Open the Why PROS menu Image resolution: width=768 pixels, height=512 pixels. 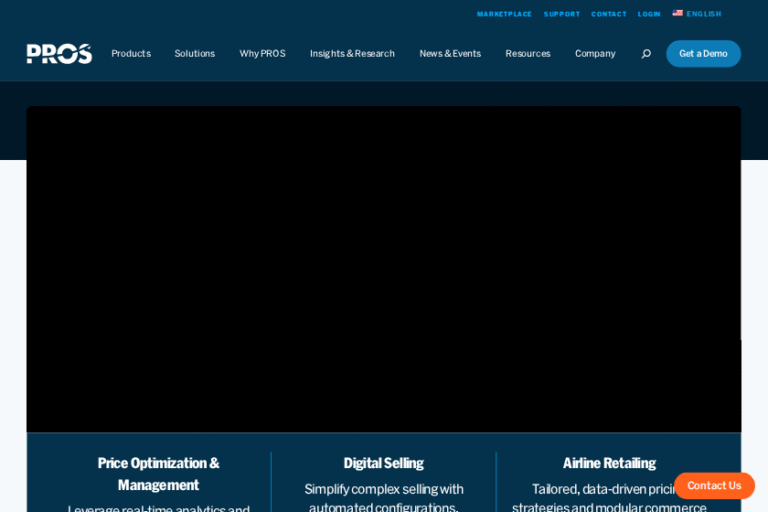click(x=262, y=54)
